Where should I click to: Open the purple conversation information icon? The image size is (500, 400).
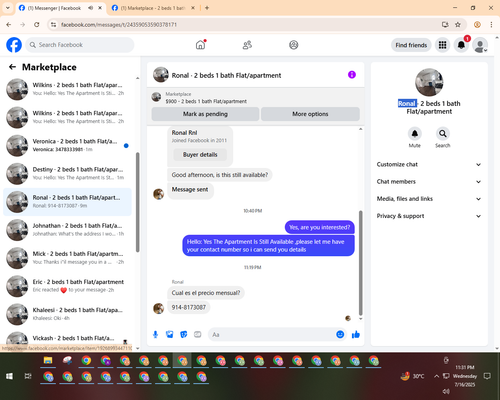352,75
